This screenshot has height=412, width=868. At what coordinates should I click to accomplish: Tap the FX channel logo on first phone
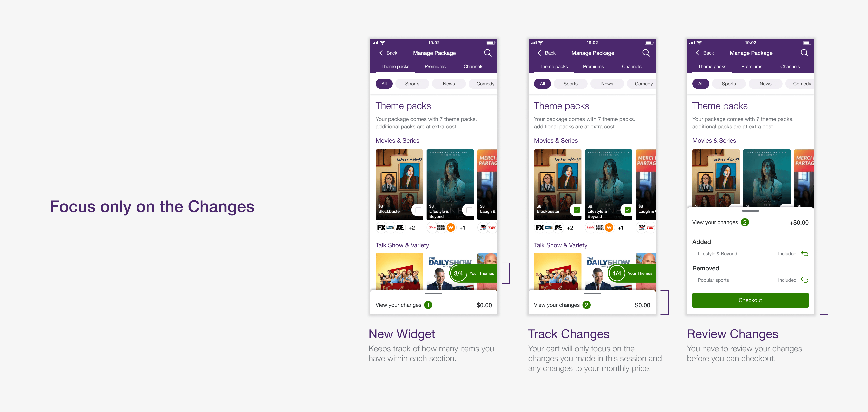coord(381,228)
